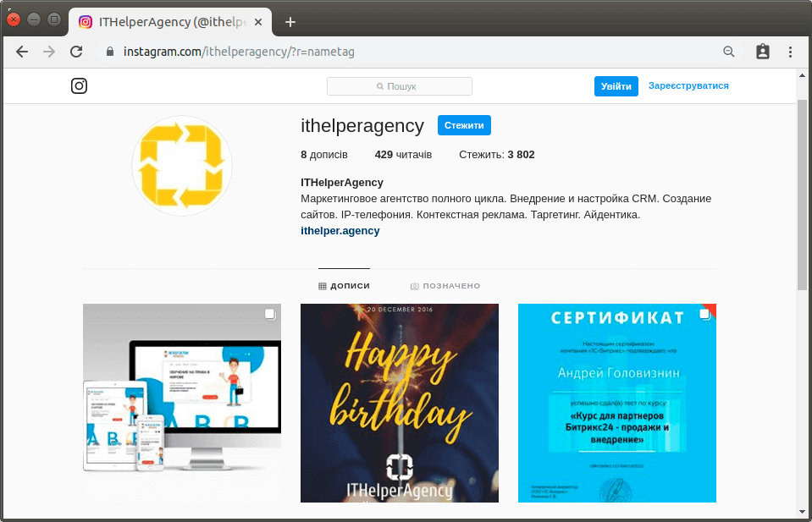Open the browser profile clipboard icon
Viewport: 812px width, 522px height.
click(763, 52)
